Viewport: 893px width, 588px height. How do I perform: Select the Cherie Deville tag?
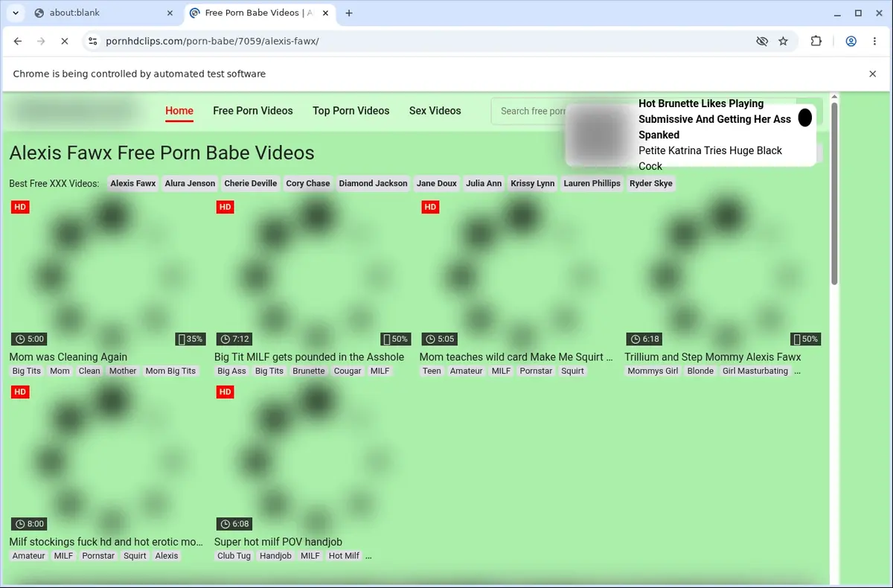[251, 183]
